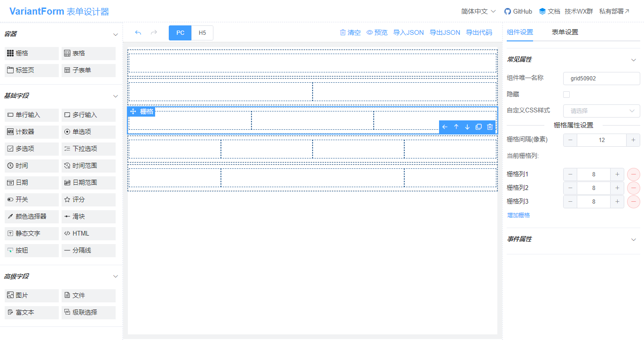Switch to 表单设置 tab
This screenshot has width=644, height=340.
(x=565, y=32)
